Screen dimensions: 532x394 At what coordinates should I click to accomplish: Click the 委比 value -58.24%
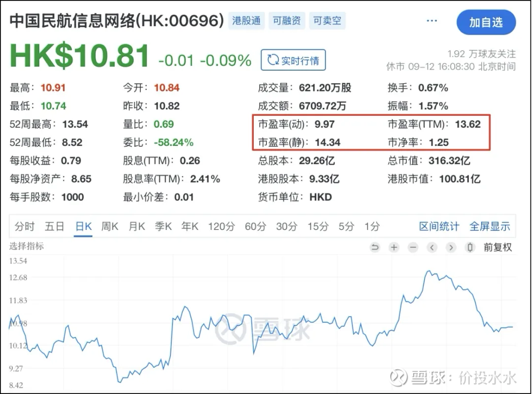[173, 142]
